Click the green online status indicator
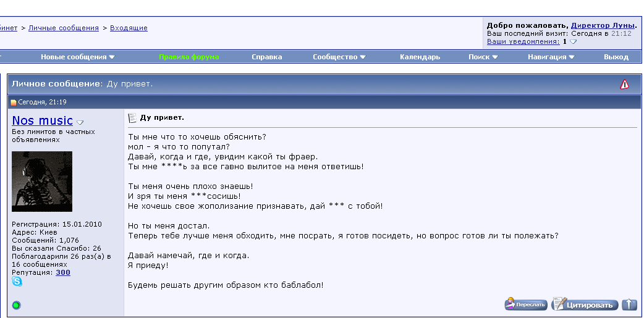The width and height of the screenshot is (644, 318). 17,305
